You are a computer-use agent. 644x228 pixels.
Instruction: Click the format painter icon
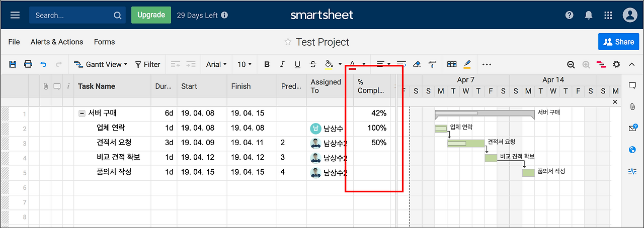[432, 64]
